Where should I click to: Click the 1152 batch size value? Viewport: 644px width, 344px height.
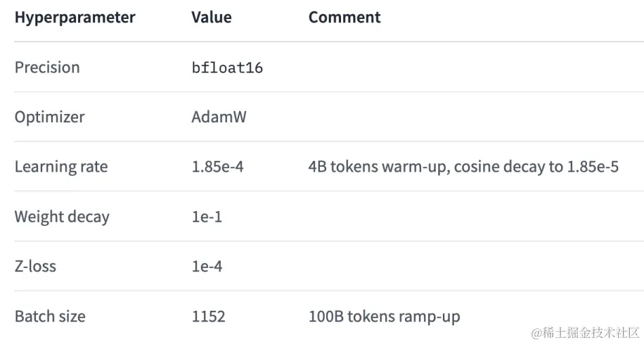[209, 317]
